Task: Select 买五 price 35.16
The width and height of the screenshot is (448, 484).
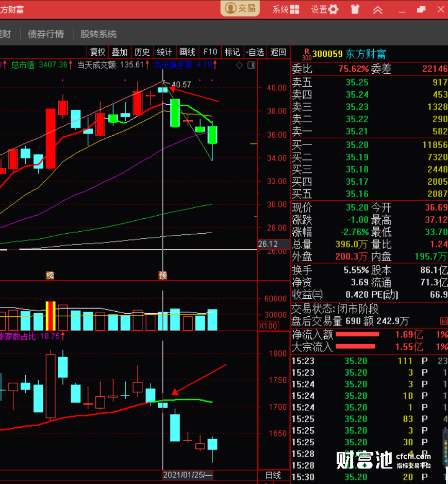Action: click(357, 194)
